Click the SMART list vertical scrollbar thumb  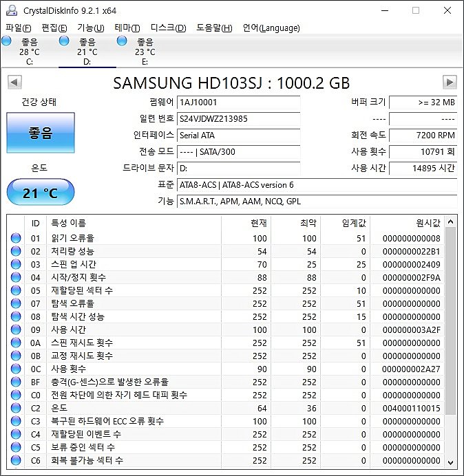pyautogui.click(x=451, y=321)
